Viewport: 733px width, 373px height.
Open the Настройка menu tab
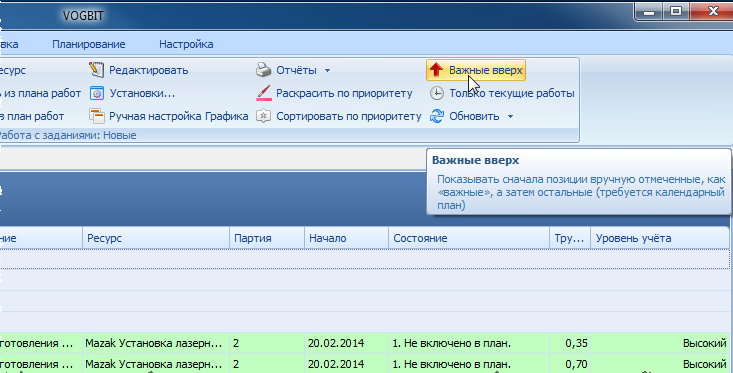(186, 44)
